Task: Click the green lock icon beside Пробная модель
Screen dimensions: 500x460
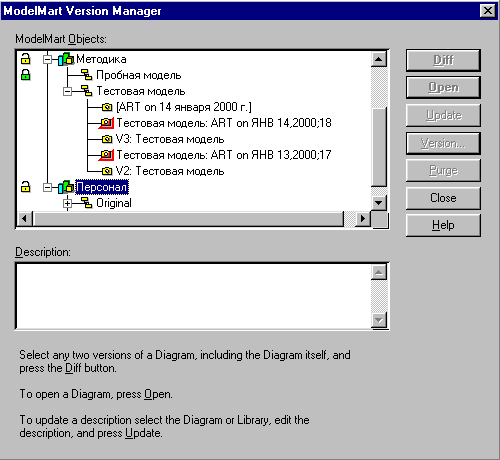Action: coord(25,75)
